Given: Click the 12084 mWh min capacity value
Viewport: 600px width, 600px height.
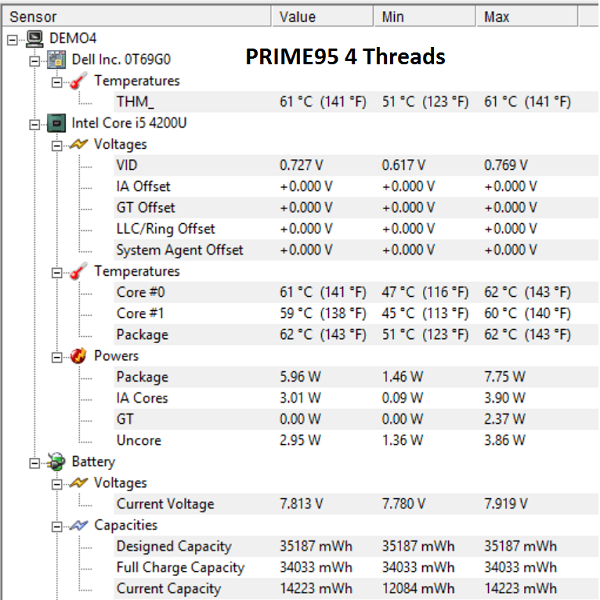Looking at the screenshot, I should tap(418, 589).
